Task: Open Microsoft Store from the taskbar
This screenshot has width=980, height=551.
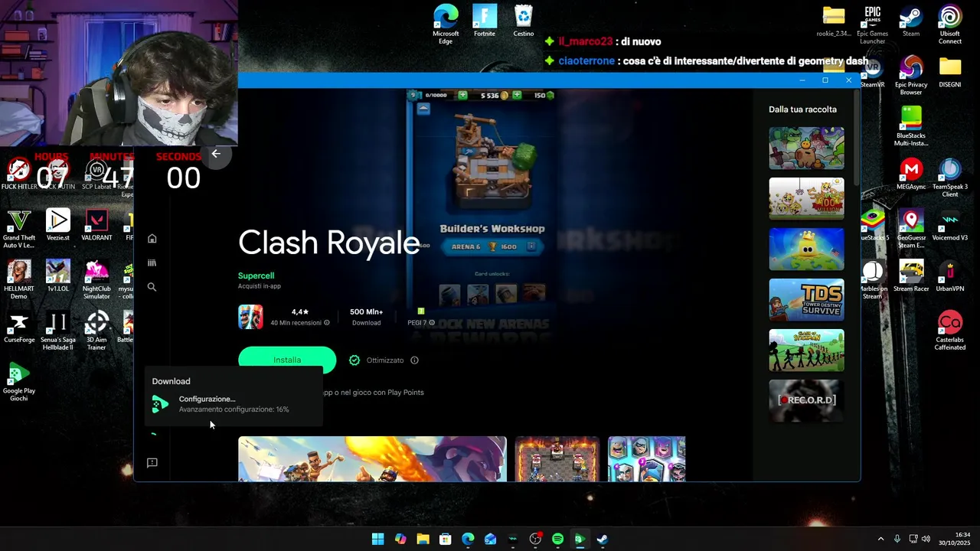Action: [445, 539]
